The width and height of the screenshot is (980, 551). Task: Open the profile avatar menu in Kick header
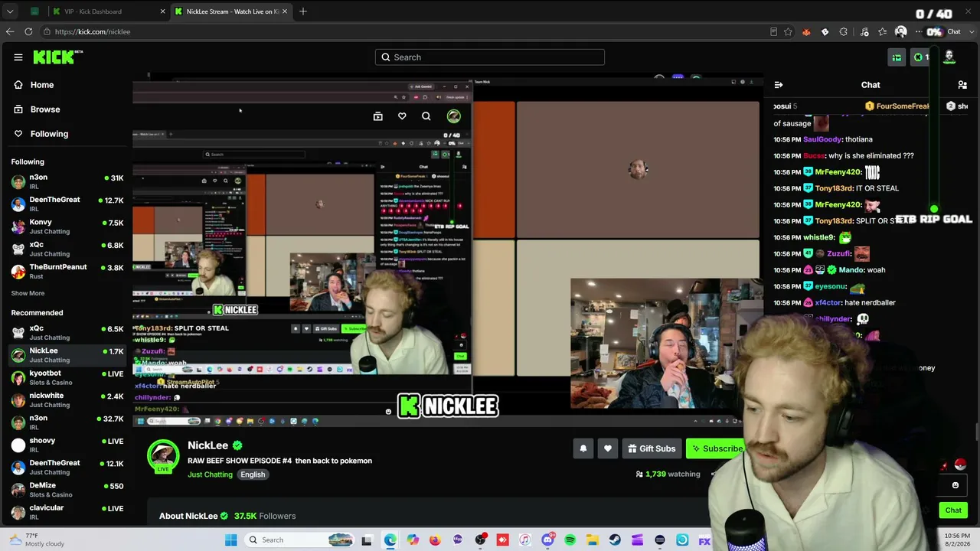[949, 57]
